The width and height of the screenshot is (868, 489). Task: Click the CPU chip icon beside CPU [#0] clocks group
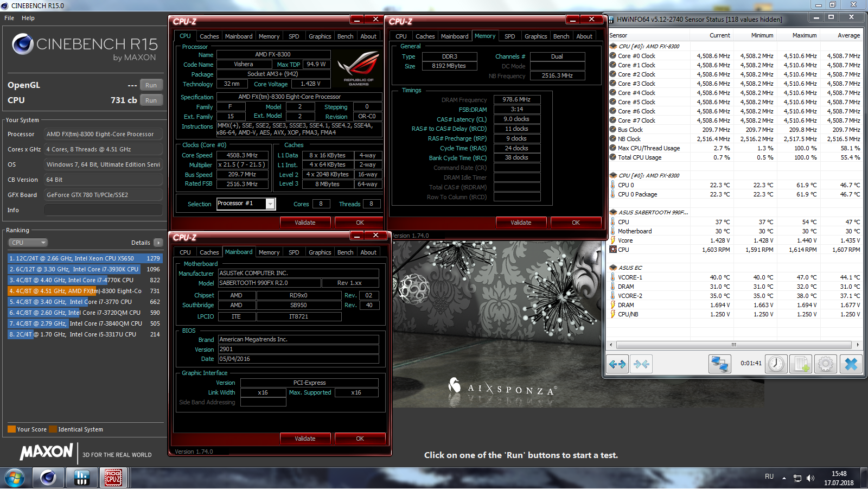pos(613,46)
